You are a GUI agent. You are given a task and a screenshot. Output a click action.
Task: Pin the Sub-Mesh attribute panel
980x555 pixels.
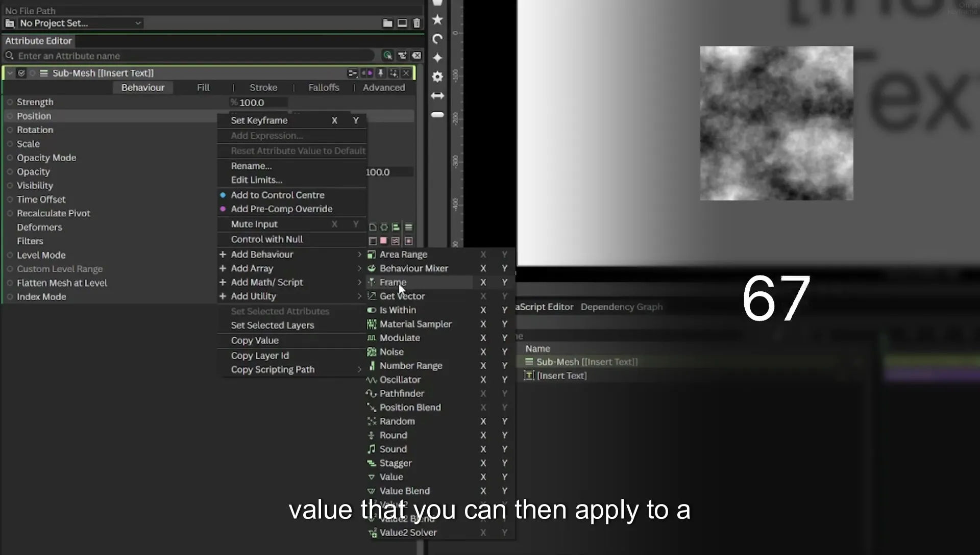click(x=380, y=73)
